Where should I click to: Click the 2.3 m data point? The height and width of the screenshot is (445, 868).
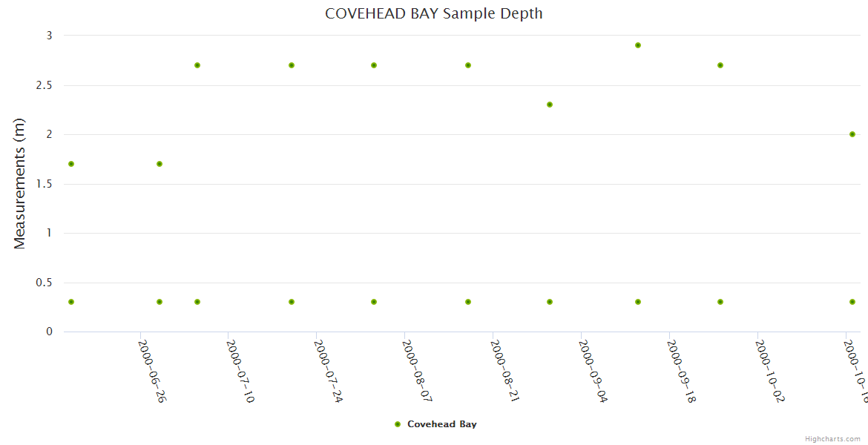pos(550,105)
